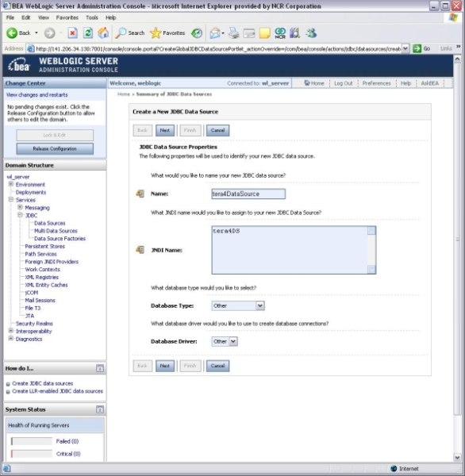465x476 pixels.
Task: Click the Refresh page icon
Action: coord(88,33)
